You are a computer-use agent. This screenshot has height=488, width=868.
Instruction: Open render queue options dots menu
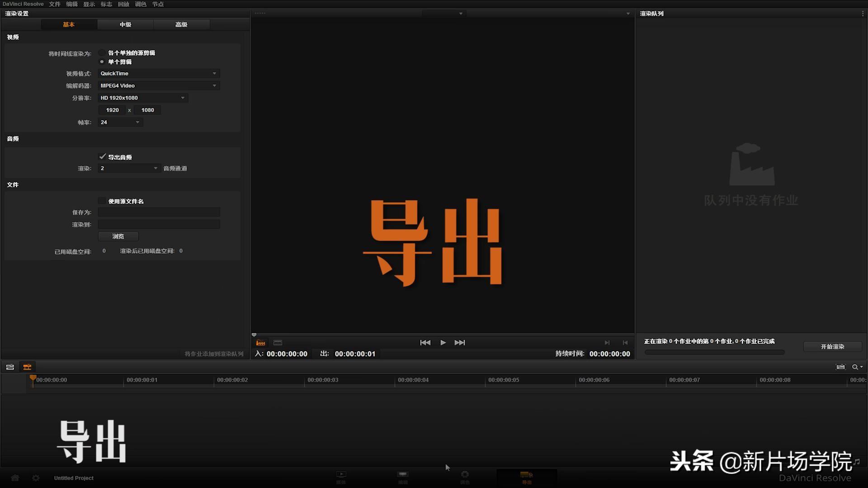[x=863, y=14]
